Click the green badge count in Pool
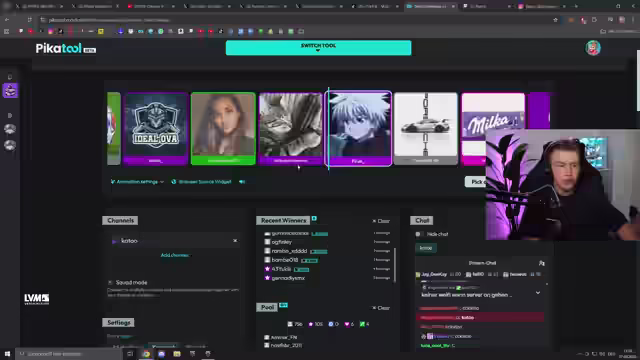The image size is (640, 360). (x=364, y=324)
